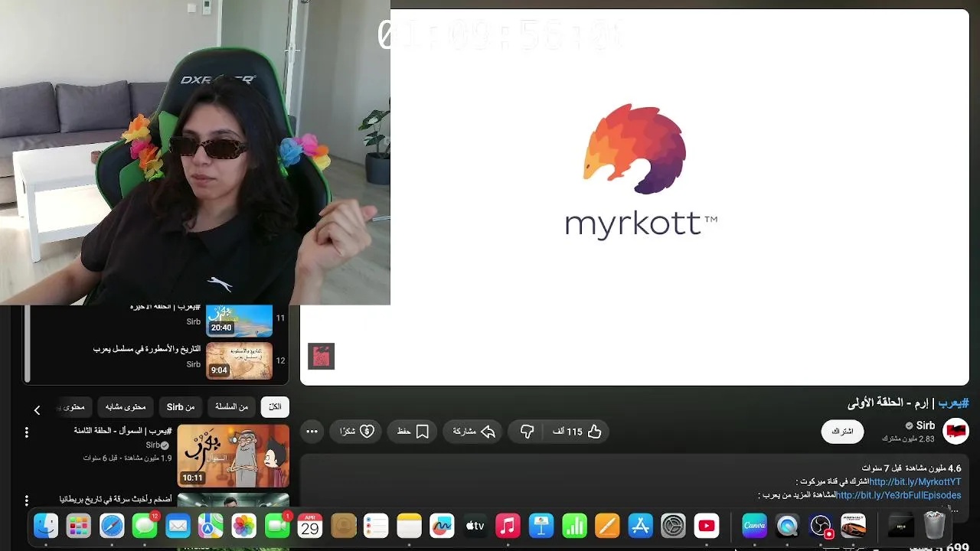Open Launchpad from the dock
The image size is (980, 551).
(x=79, y=526)
